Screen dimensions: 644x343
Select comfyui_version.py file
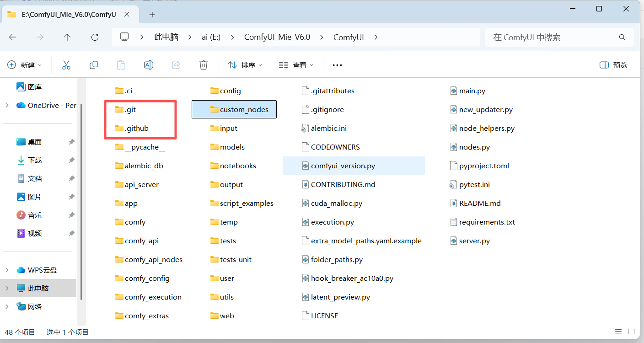[354, 166]
